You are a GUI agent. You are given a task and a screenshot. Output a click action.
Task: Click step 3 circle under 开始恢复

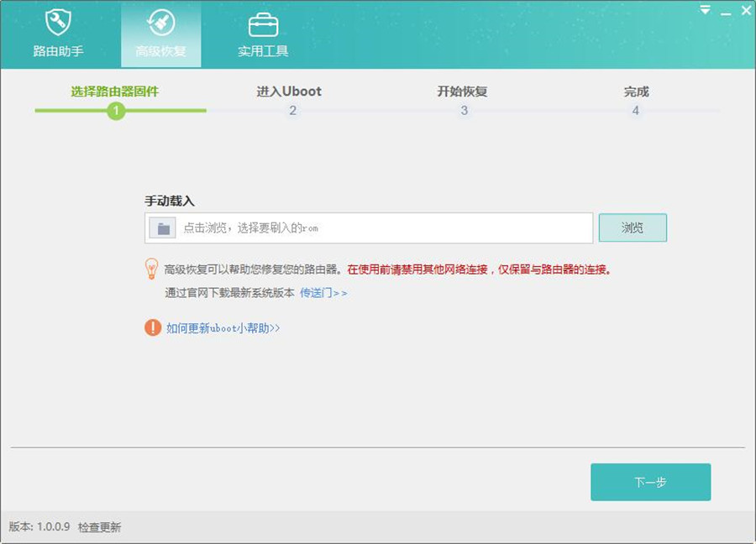click(x=465, y=110)
